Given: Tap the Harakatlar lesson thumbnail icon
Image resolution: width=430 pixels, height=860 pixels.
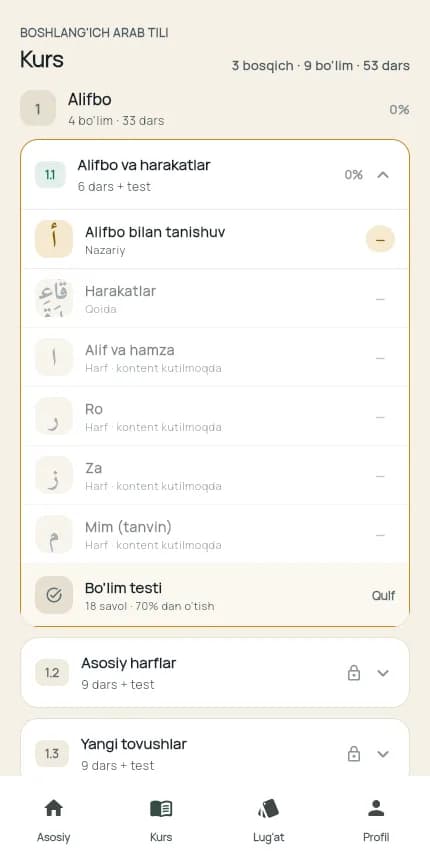Looking at the screenshot, I should click(x=54, y=298).
